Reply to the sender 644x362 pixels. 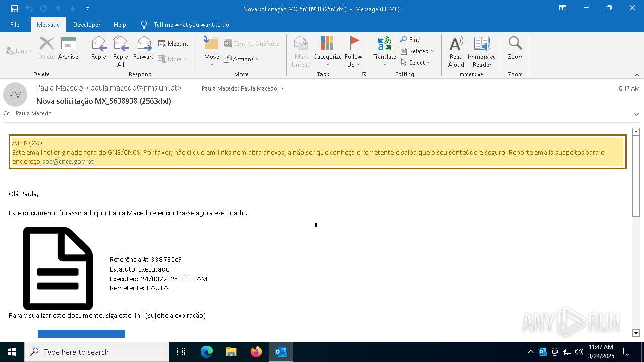[x=99, y=48]
